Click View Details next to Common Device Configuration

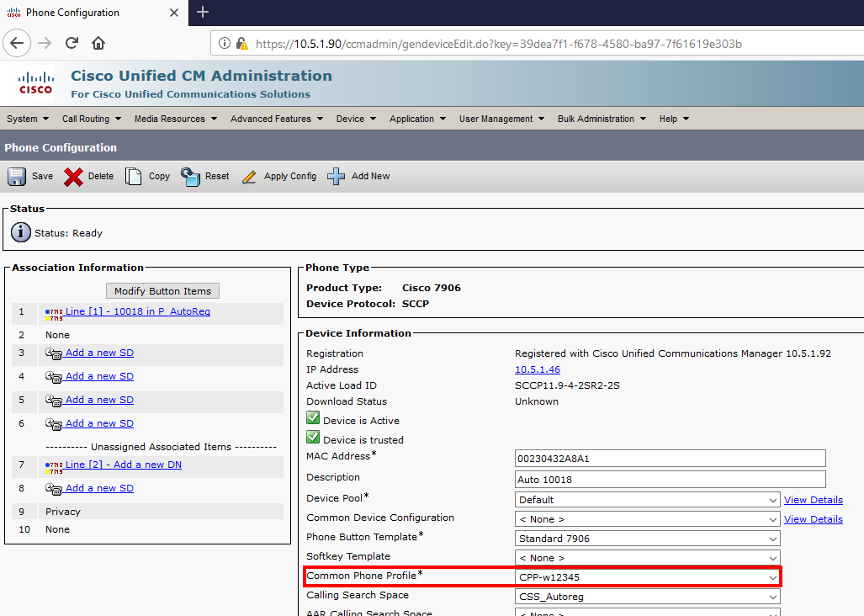click(814, 519)
